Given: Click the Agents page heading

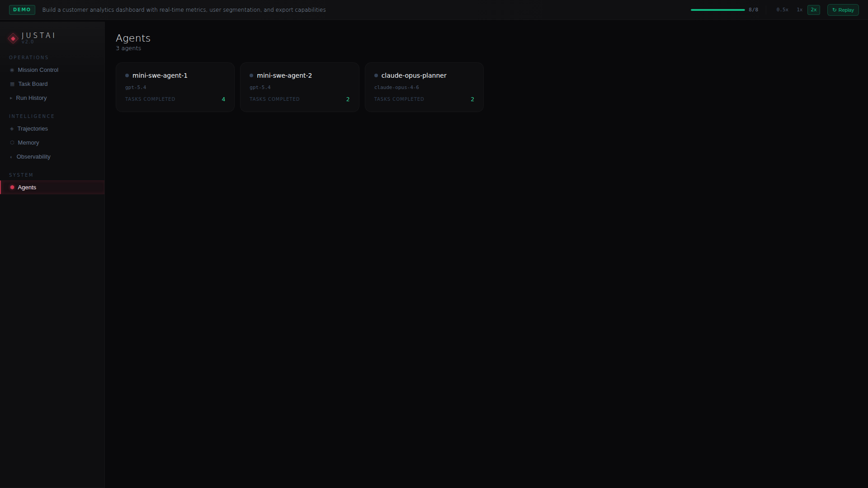Looking at the screenshot, I should [x=133, y=38].
